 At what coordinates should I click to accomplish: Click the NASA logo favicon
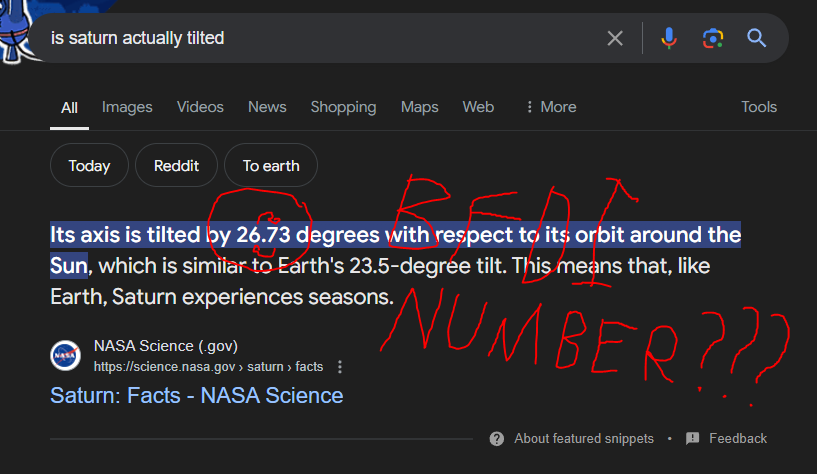pos(66,356)
